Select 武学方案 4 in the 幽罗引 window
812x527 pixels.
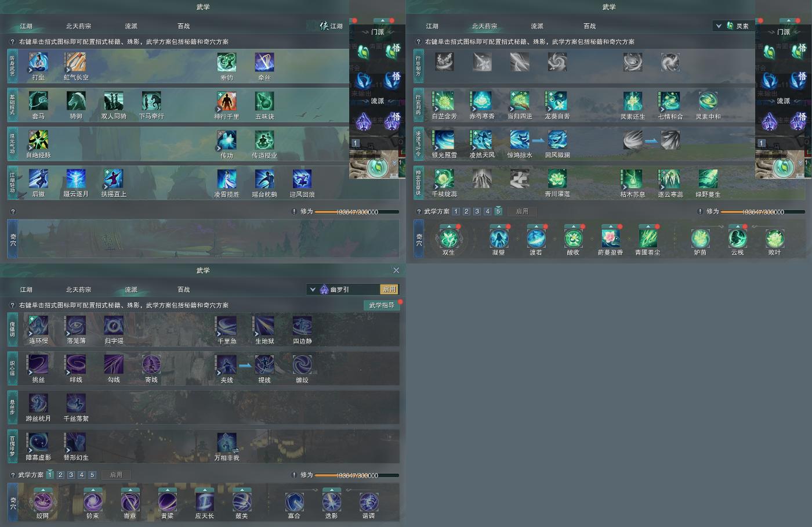coord(81,475)
